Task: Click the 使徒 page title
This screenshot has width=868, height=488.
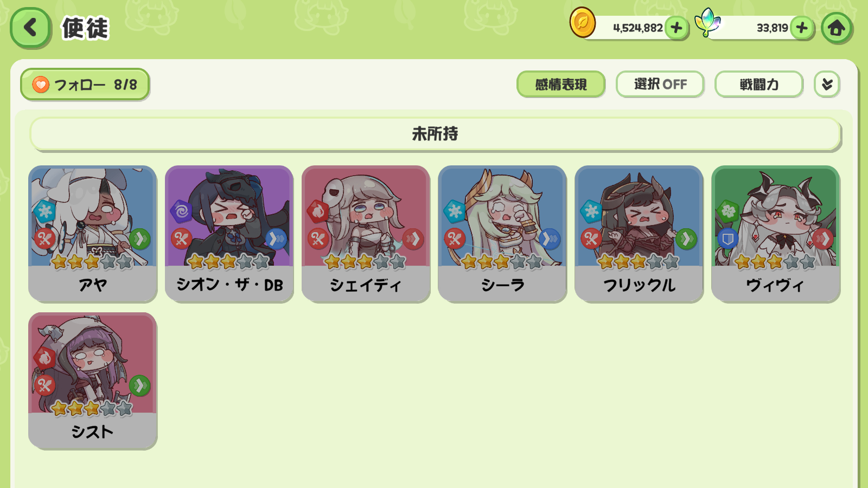Action: click(x=85, y=28)
